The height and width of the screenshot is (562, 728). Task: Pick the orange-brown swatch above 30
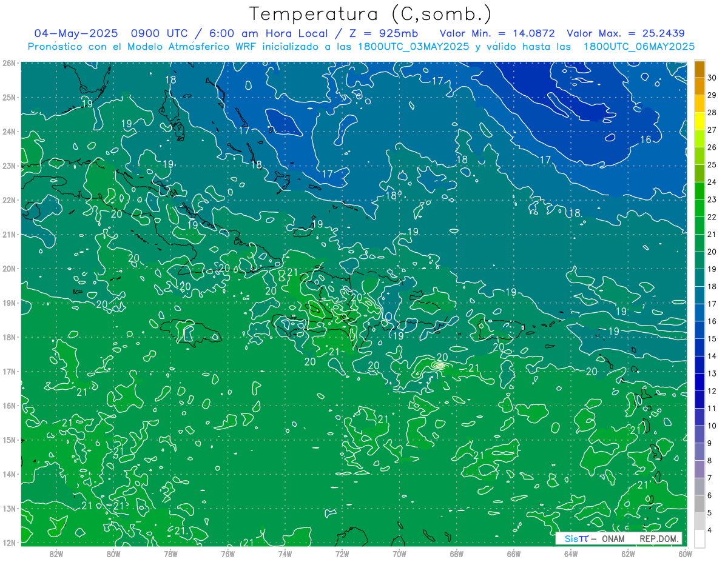pyautogui.click(x=699, y=69)
